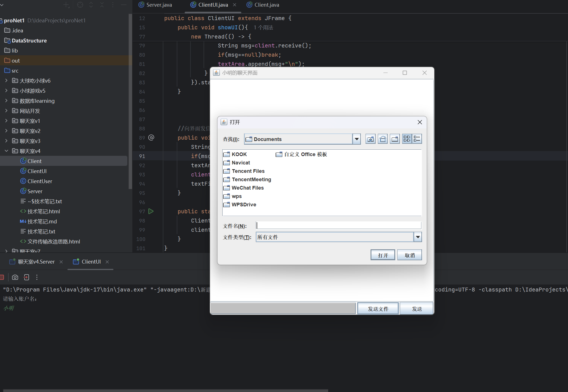Expand the 聊天室v2 package
The image size is (568, 392).
pyautogui.click(x=6, y=131)
